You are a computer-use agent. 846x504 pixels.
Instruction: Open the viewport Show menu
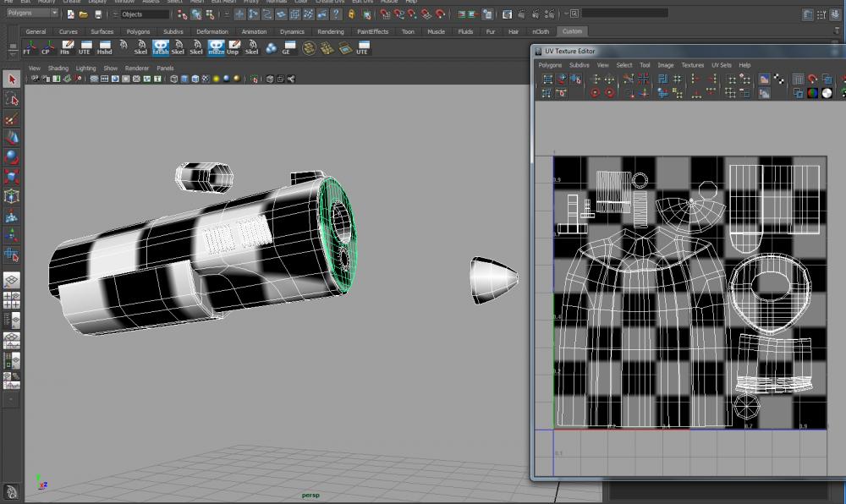(x=111, y=68)
